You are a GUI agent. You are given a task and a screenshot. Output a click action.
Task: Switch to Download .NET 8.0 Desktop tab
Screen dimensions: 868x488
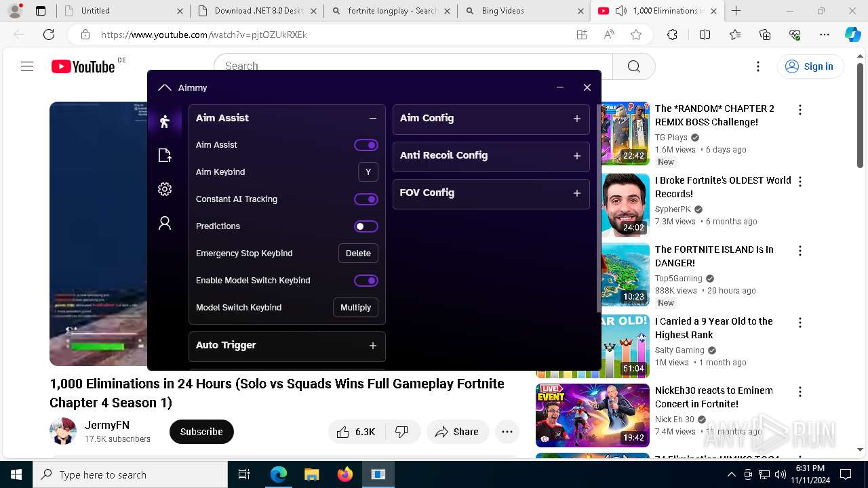click(256, 11)
